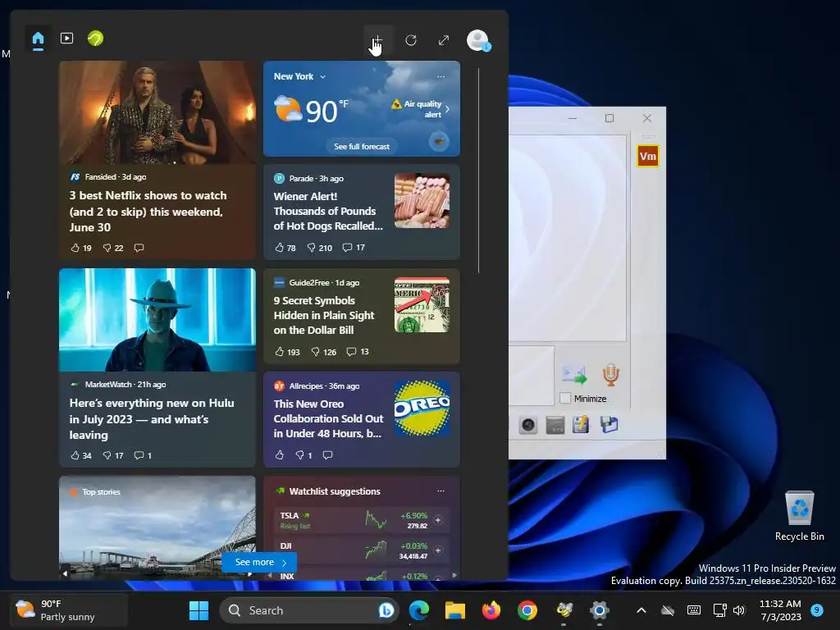Like the Dollar Bill article
The image size is (840, 630).
[x=287, y=352]
